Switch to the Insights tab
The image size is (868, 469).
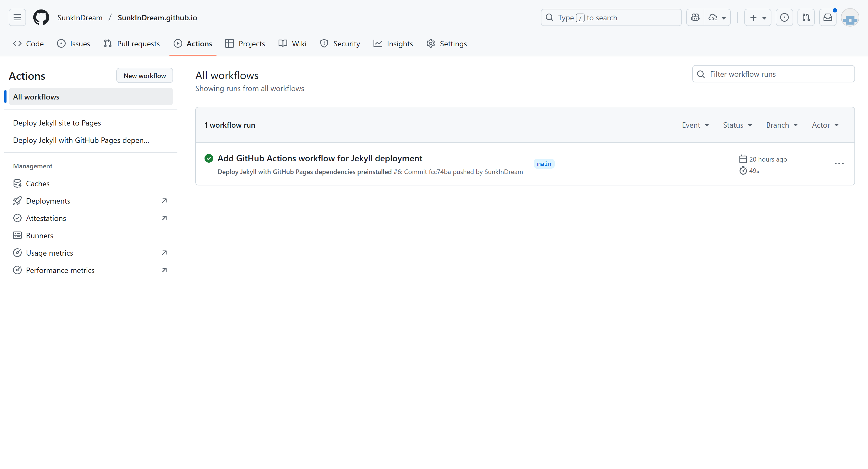point(393,44)
